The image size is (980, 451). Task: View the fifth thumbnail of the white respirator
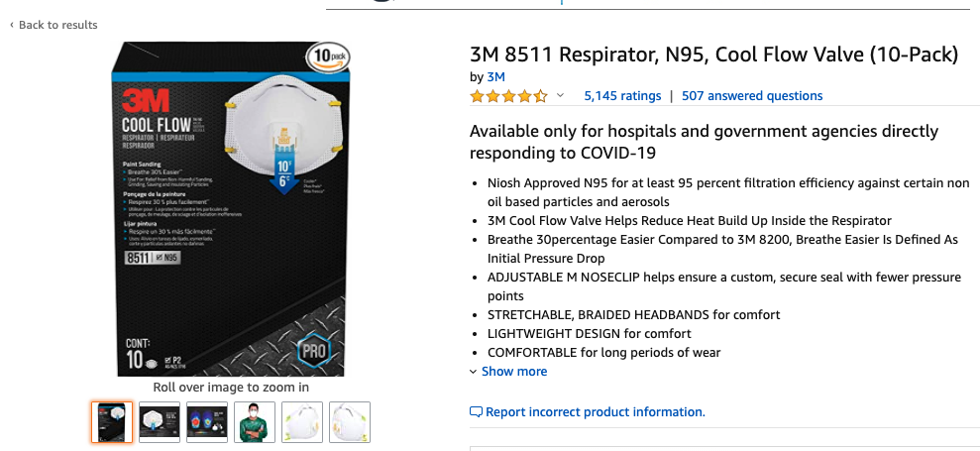302,422
